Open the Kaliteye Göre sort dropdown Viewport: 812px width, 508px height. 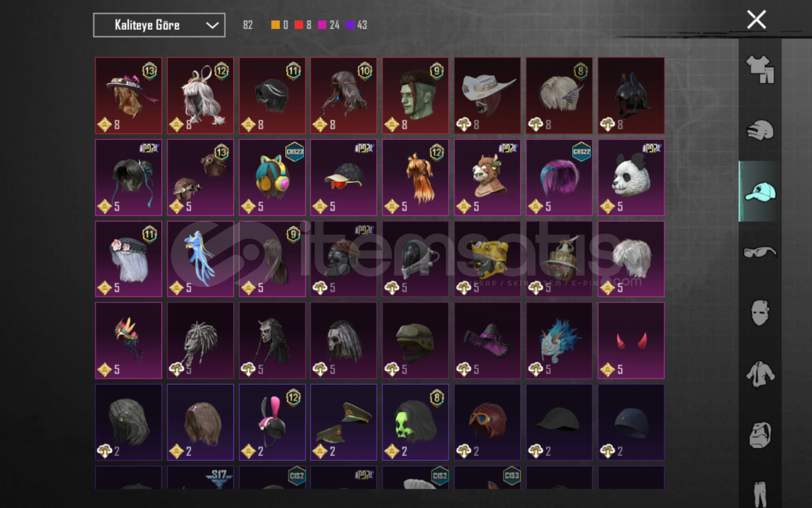click(159, 25)
